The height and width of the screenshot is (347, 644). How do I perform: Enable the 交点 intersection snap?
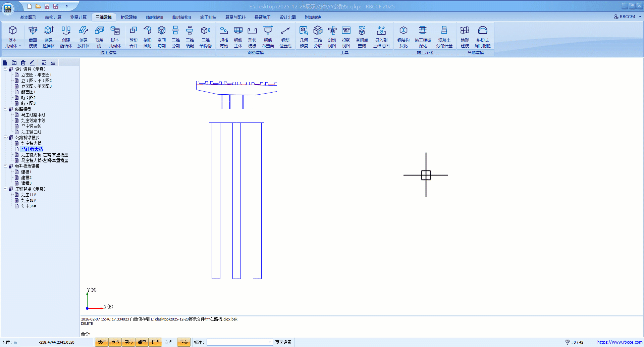[x=168, y=342]
